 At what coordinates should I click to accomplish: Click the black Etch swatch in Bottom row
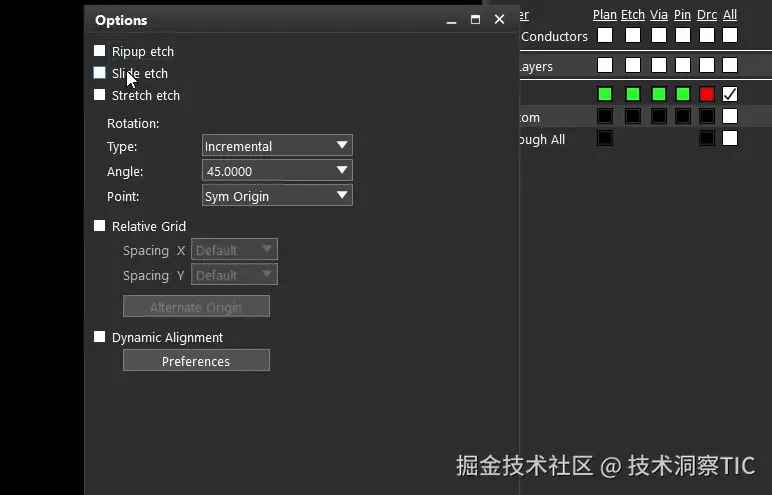633,116
